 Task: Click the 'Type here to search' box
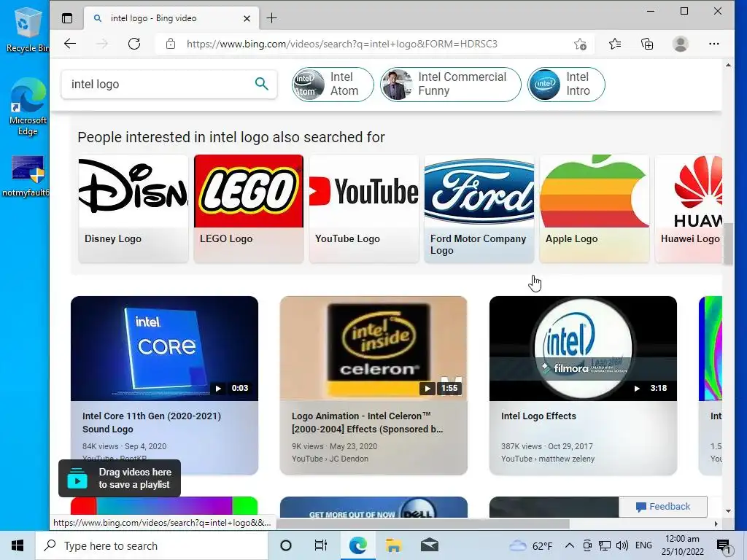pyautogui.click(x=152, y=545)
